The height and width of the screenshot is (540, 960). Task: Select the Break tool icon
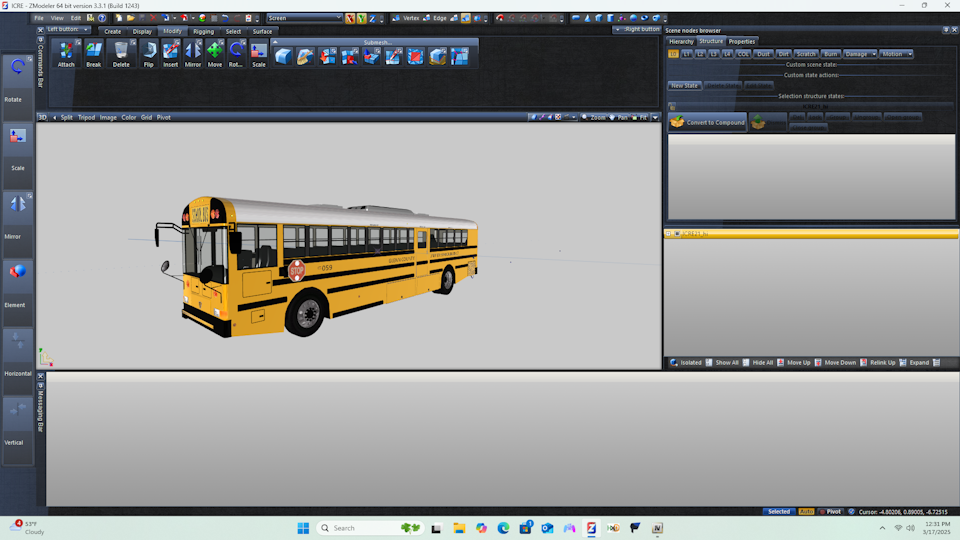tap(93, 53)
